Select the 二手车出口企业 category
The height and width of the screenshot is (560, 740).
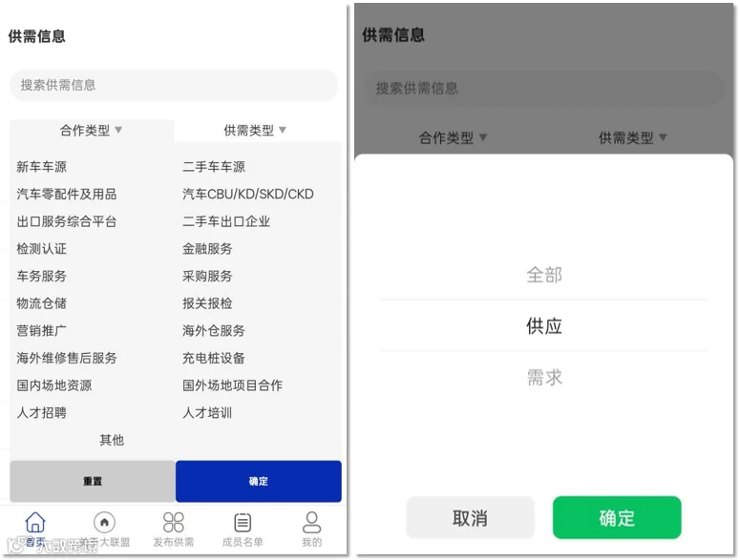tap(226, 221)
